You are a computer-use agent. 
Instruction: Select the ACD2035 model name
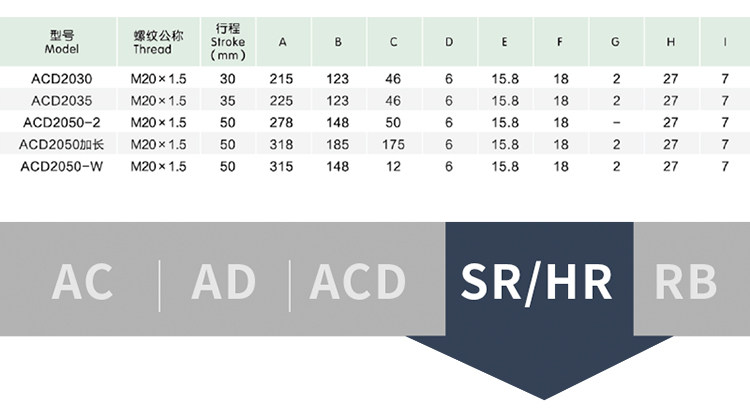click(62, 100)
